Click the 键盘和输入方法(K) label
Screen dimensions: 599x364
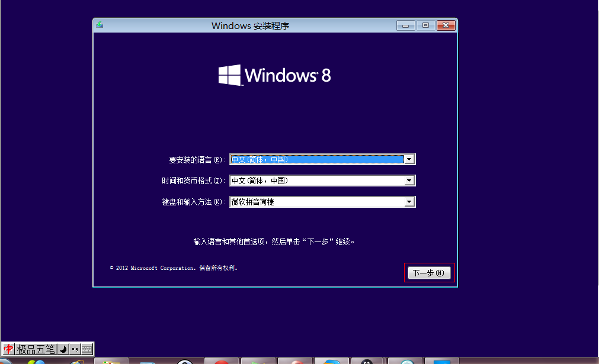coord(193,202)
